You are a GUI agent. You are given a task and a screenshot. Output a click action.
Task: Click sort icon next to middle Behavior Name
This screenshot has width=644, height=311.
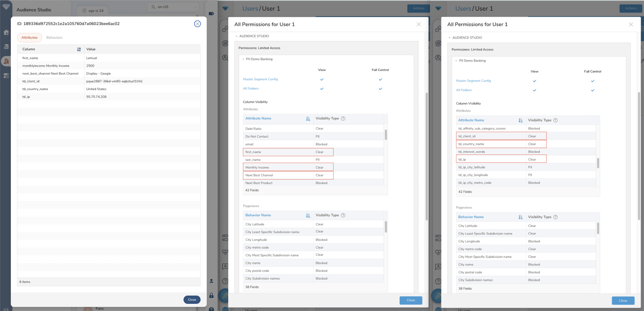click(x=308, y=215)
